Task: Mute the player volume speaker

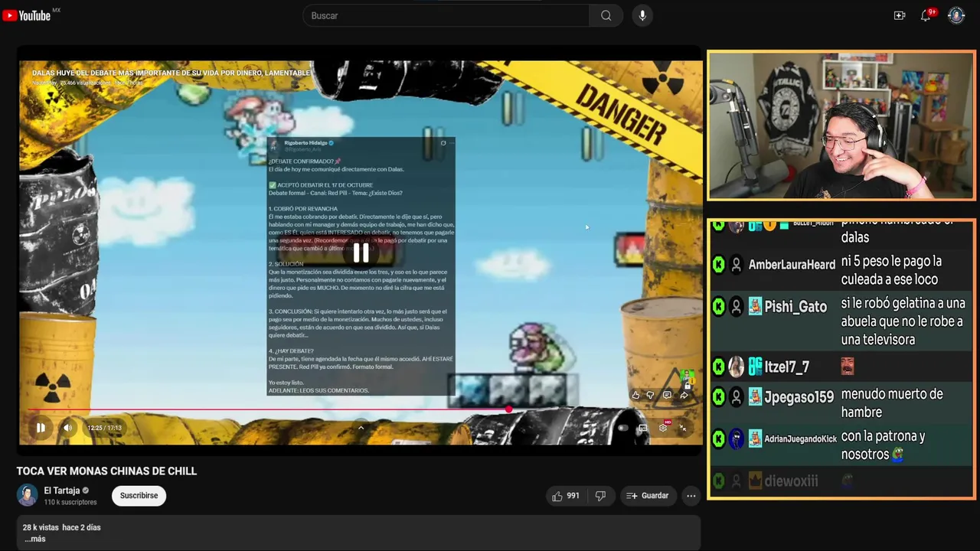Action: pos(67,428)
